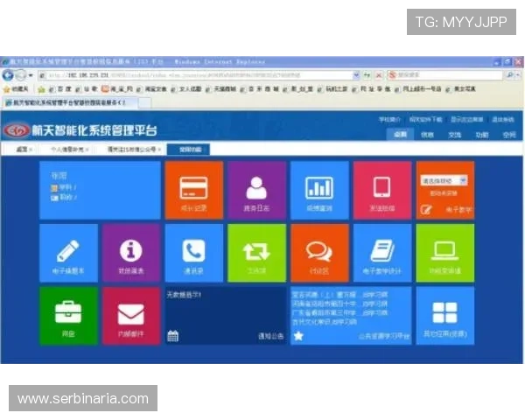Expand the search provider dropdown arrow

[x=518, y=75]
